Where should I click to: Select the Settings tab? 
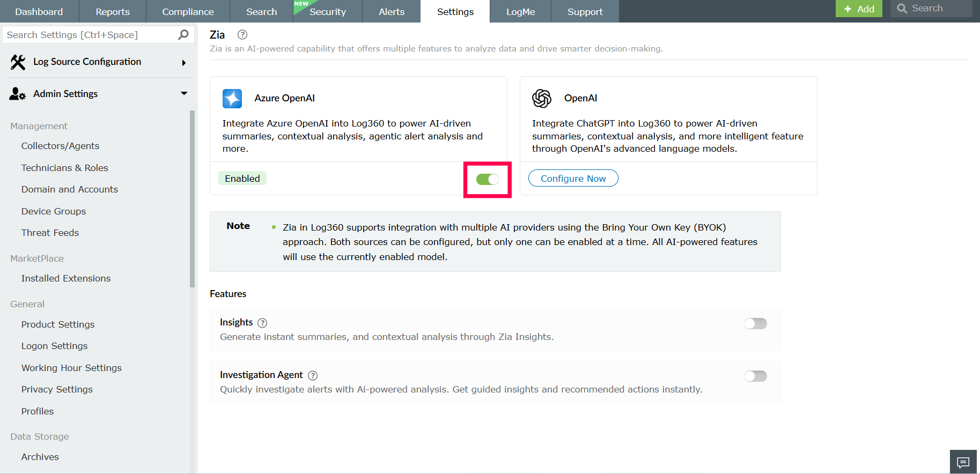455,11
